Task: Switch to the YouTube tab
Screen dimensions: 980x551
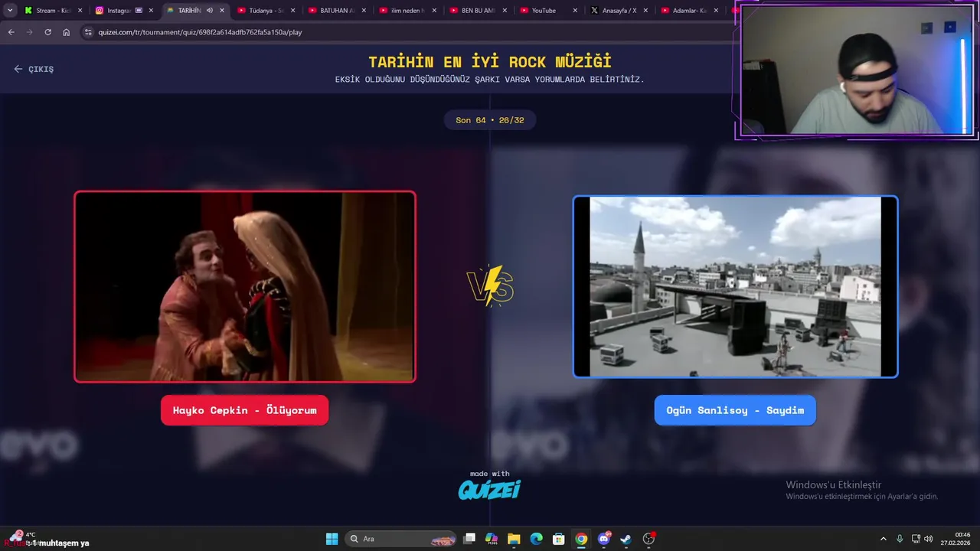Action: click(x=548, y=11)
